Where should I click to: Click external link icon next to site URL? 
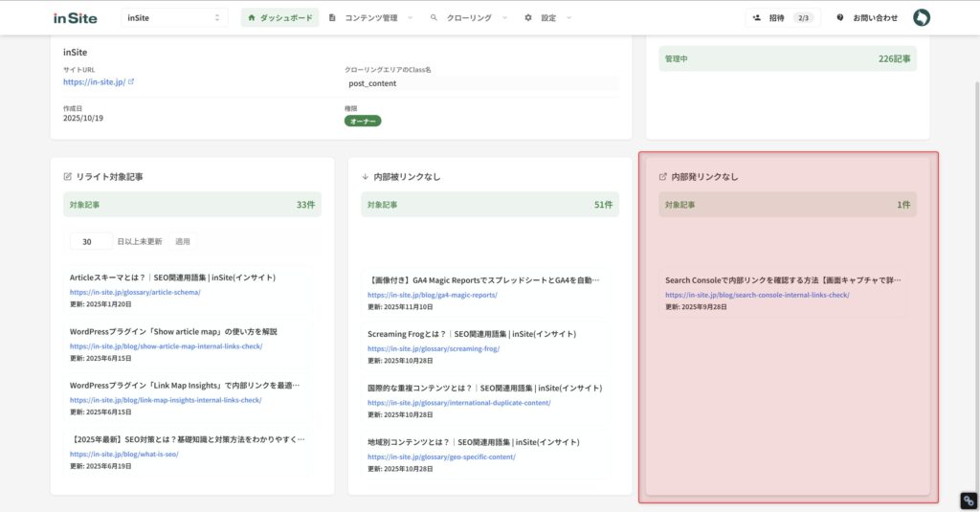click(131, 82)
